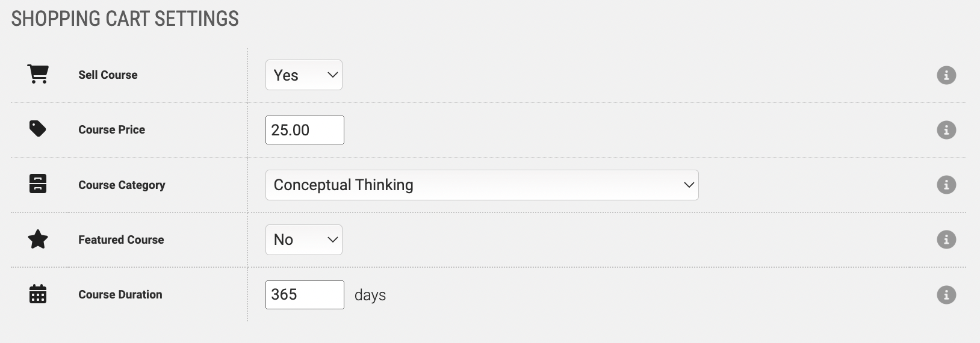980x343 pixels.
Task: Click the Course Duration label text
Action: click(120, 294)
